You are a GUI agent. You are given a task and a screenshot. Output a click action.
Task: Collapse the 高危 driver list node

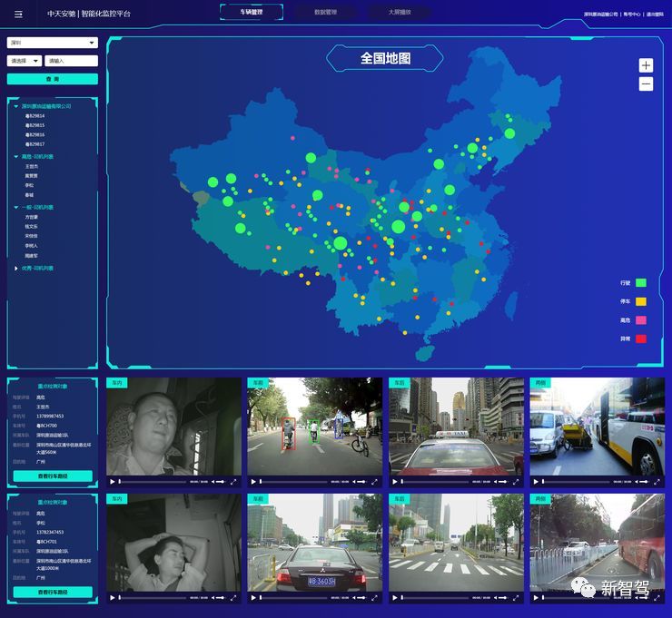pyautogui.click(x=16, y=157)
